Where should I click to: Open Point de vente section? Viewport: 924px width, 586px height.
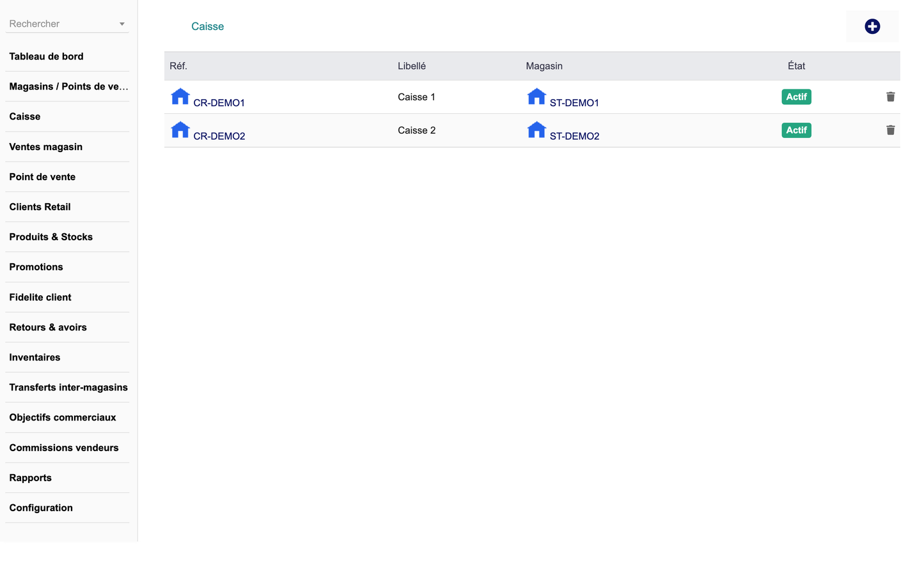[42, 176]
